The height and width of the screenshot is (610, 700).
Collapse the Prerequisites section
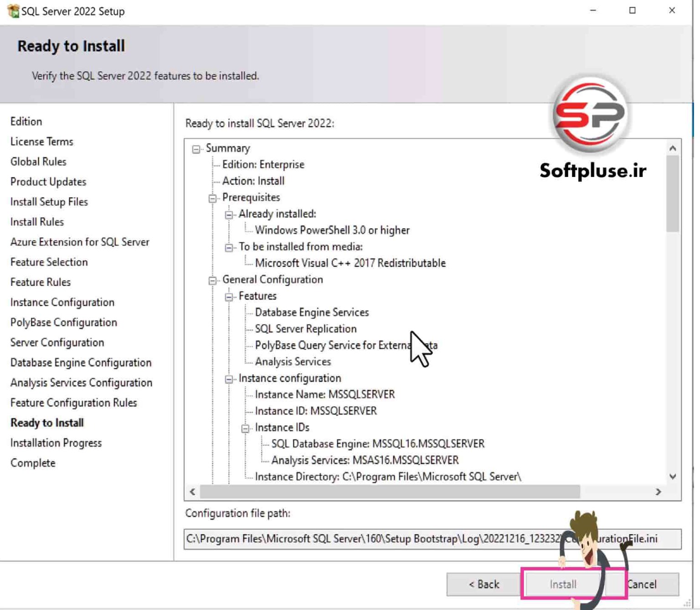212,197
